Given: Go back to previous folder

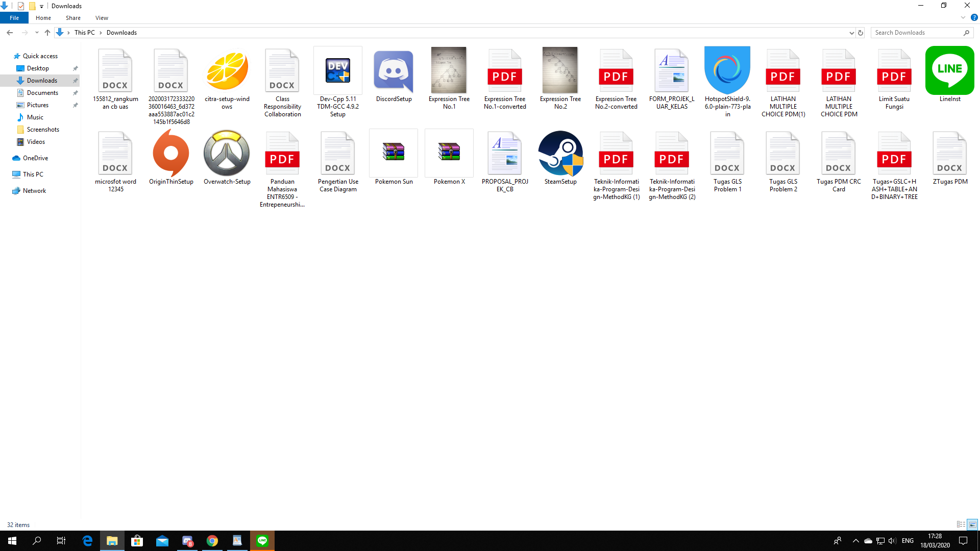Looking at the screenshot, I should click(10, 33).
